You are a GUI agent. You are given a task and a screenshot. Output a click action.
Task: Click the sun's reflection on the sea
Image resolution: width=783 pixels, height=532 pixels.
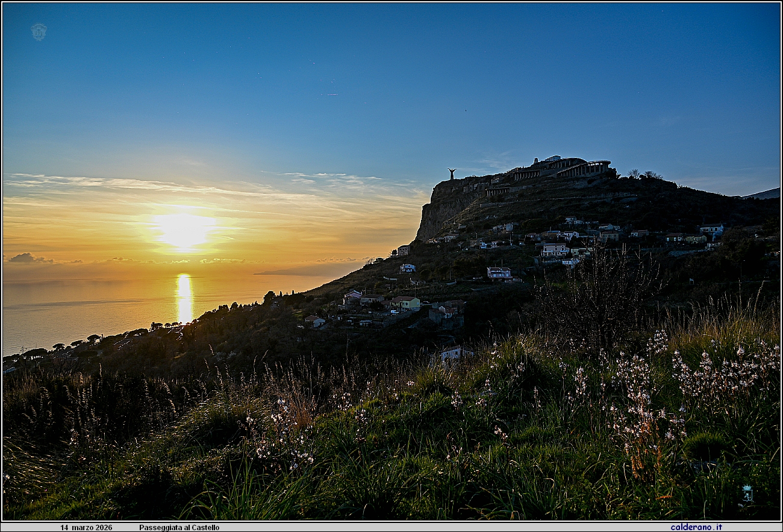click(x=184, y=298)
